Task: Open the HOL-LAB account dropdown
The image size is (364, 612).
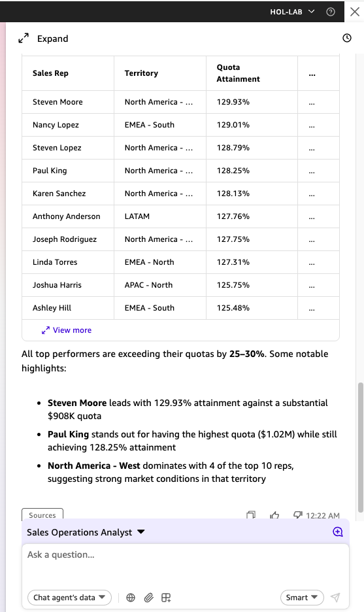Action: pyautogui.click(x=292, y=12)
